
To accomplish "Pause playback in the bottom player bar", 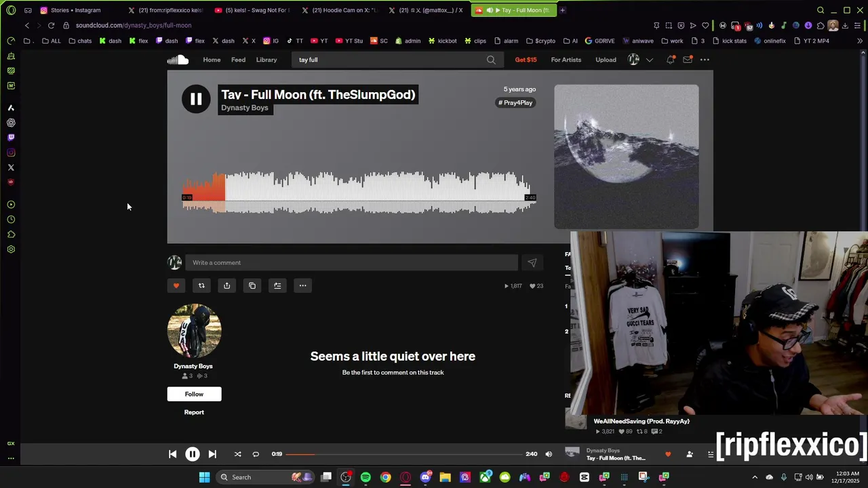I will tap(193, 454).
